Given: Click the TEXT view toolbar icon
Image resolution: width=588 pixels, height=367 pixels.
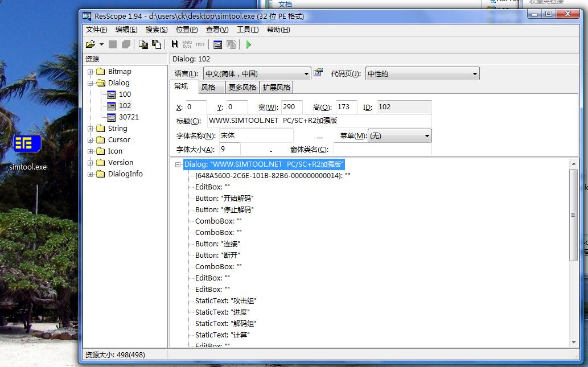Looking at the screenshot, I should pos(200,44).
